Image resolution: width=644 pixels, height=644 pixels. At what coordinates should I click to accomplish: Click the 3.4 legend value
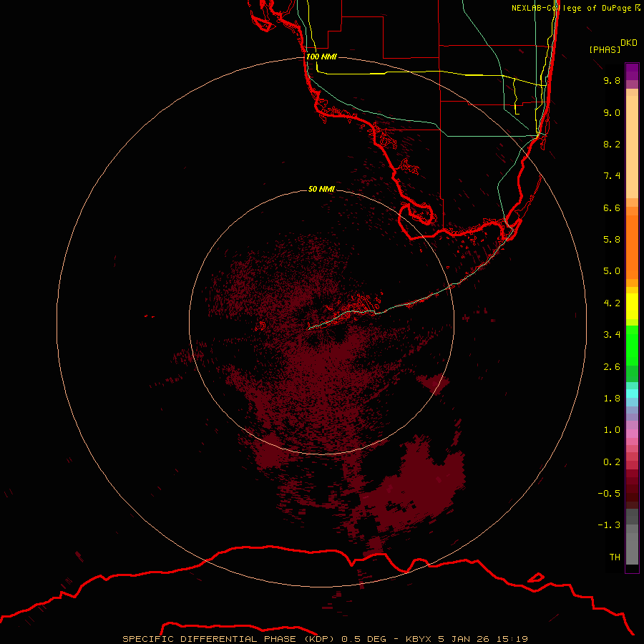click(612, 335)
